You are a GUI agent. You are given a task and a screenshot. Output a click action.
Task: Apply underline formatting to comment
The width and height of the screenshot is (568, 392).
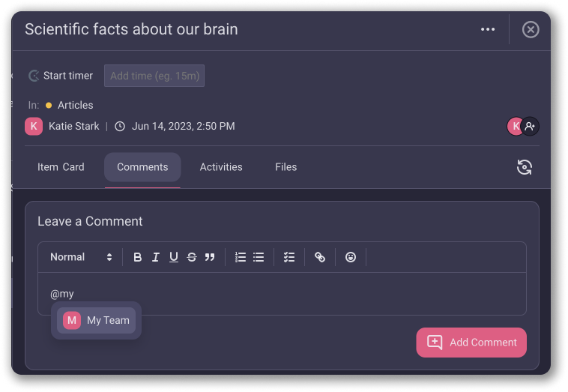tap(174, 257)
